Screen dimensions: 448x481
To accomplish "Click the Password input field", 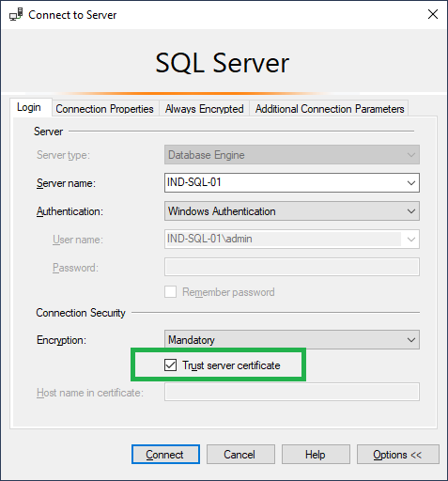I will [x=292, y=267].
